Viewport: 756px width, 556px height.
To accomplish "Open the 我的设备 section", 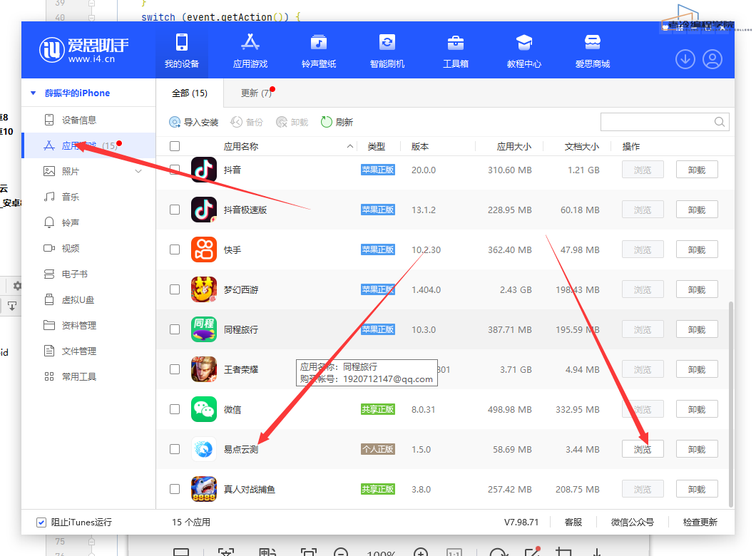I will click(x=182, y=51).
